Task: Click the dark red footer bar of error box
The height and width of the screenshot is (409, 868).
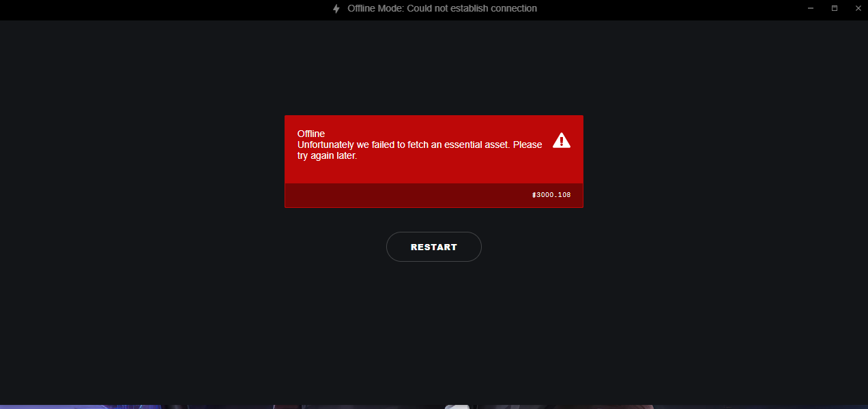Action: tap(434, 195)
